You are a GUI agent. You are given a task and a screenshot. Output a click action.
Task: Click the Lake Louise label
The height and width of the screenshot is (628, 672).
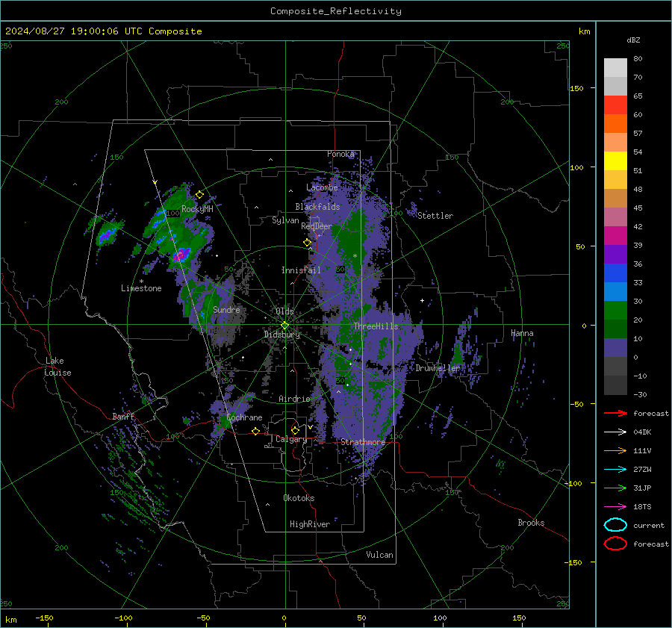(x=57, y=367)
